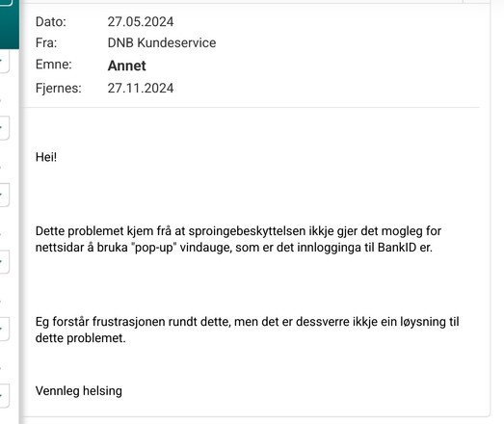The image size is (504, 424).
Task: Select the sender name DNB Kundeservice
Action: click(x=162, y=42)
